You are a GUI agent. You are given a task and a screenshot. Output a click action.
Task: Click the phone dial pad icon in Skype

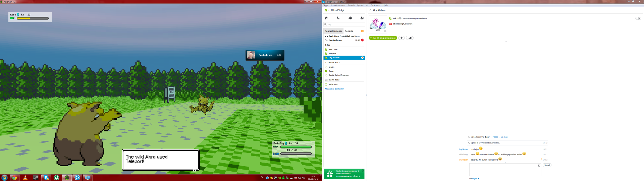[338, 18]
